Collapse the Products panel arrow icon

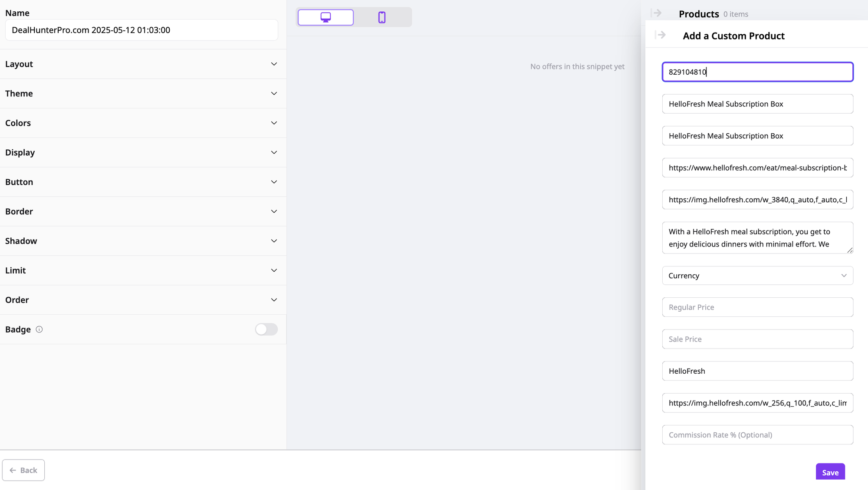pyautogui.click(x=657, y=13)
